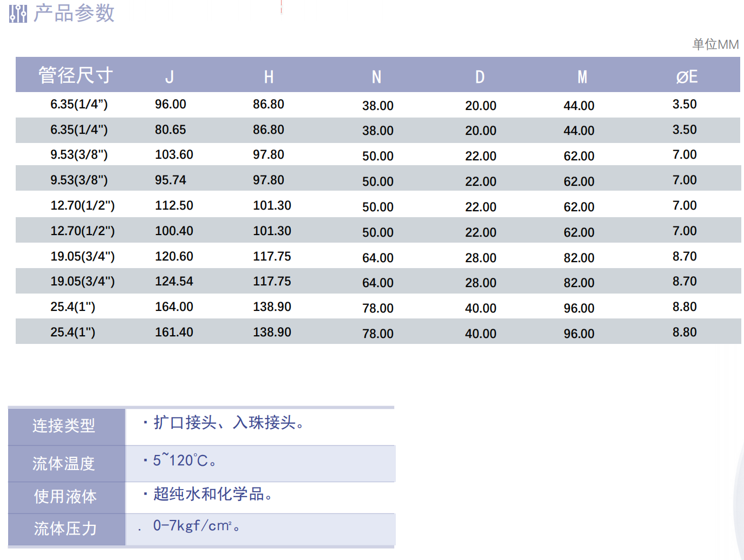Select the J value 80.65

click(171, 129)
